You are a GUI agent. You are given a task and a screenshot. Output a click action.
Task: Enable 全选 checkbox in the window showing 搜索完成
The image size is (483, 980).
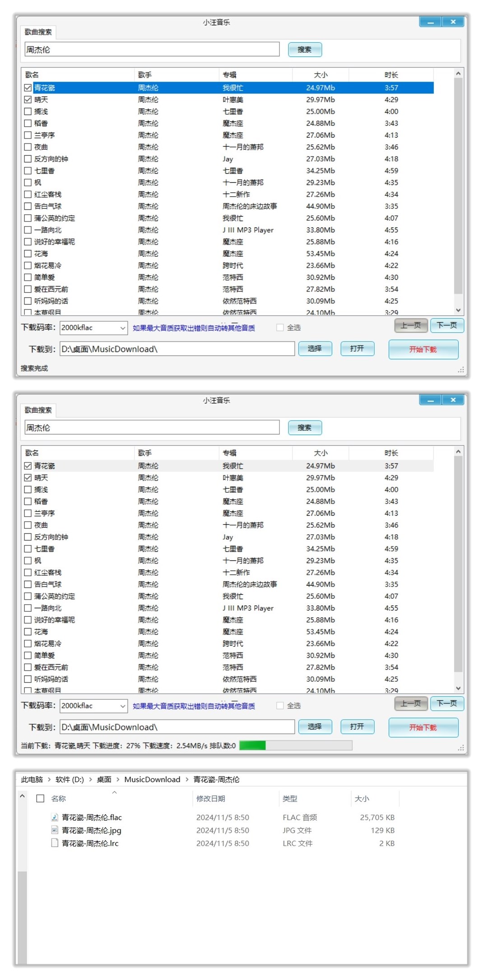(x=280, y=328)
